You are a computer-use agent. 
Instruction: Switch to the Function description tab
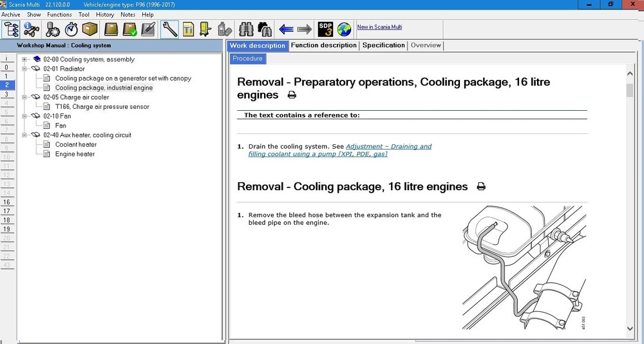coord(324,45)
